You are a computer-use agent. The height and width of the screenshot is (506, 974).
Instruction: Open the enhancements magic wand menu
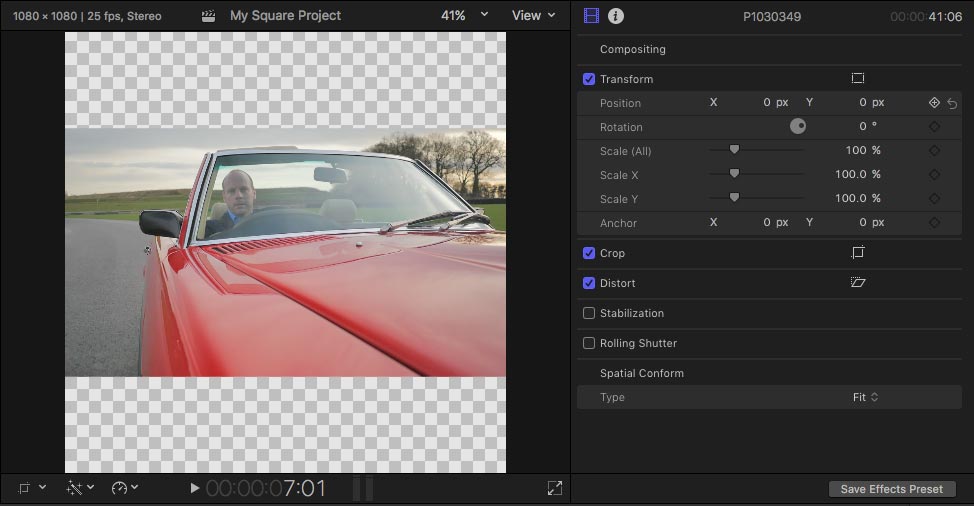point(80,488)
